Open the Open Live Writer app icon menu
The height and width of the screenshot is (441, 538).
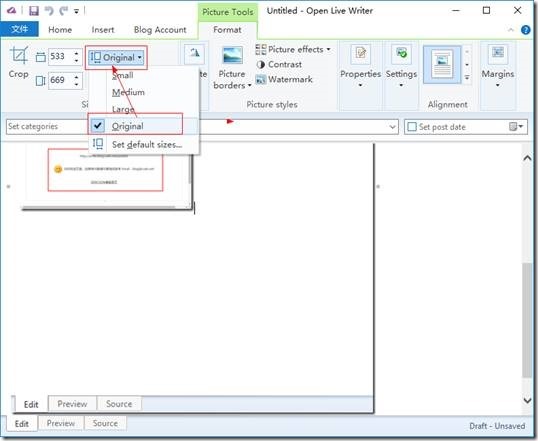click(11, 11)
